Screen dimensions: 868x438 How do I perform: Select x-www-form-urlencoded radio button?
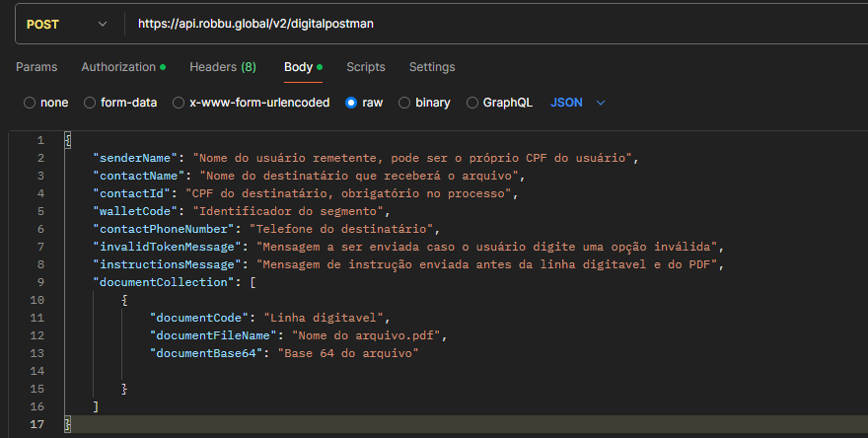tap(179, 103)
